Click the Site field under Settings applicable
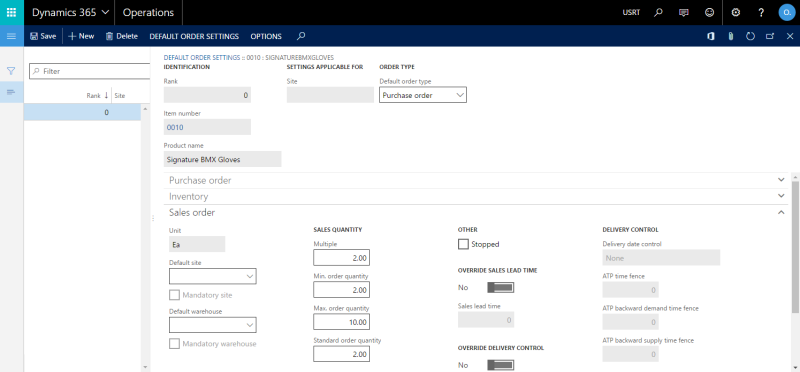 [x=331, y=95]
